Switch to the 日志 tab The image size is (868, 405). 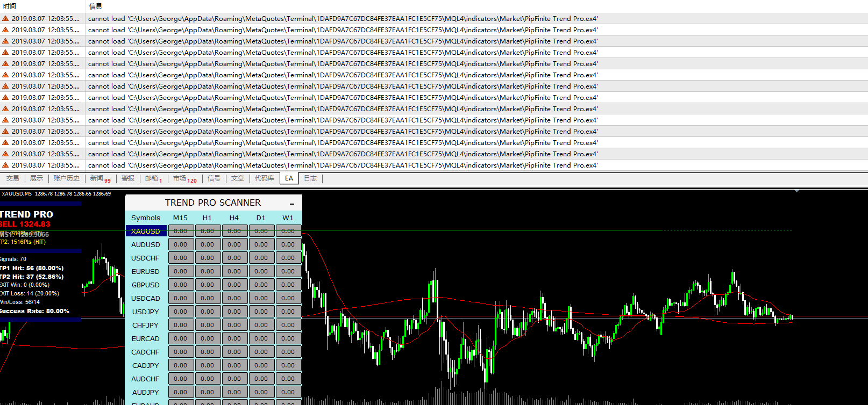point(310,178)
